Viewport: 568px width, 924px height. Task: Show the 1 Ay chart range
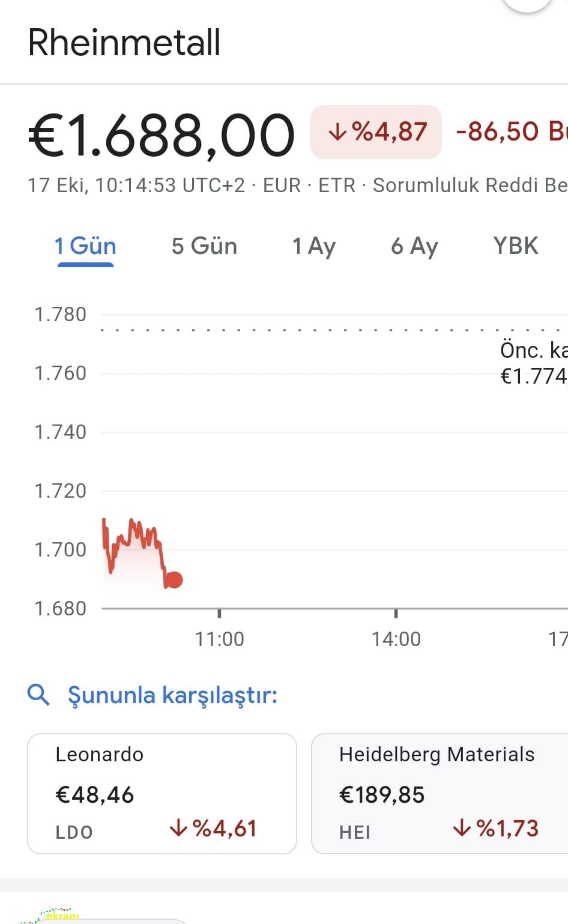tap(313, 246)
